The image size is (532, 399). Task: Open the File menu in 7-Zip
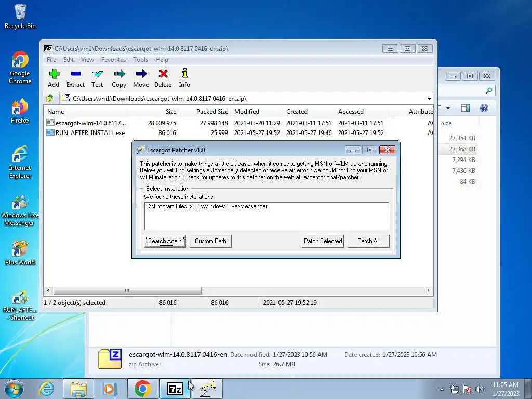pos(51,60)
